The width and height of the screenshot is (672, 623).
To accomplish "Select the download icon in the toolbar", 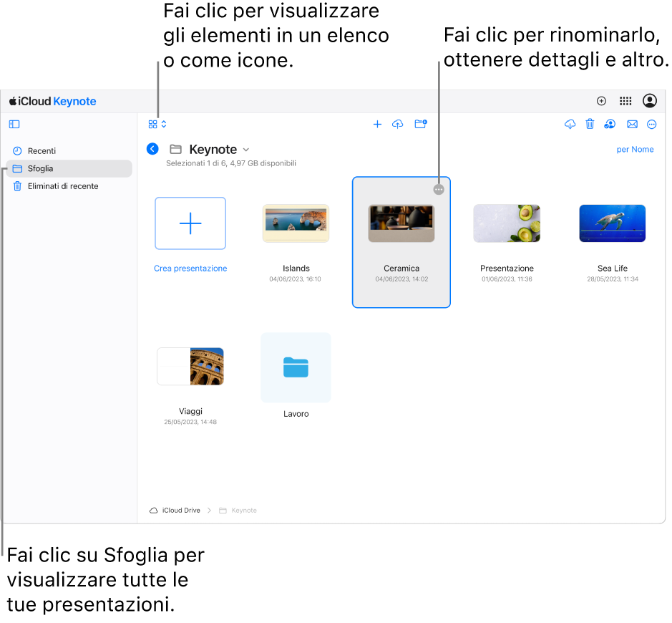I will point(570,124).
